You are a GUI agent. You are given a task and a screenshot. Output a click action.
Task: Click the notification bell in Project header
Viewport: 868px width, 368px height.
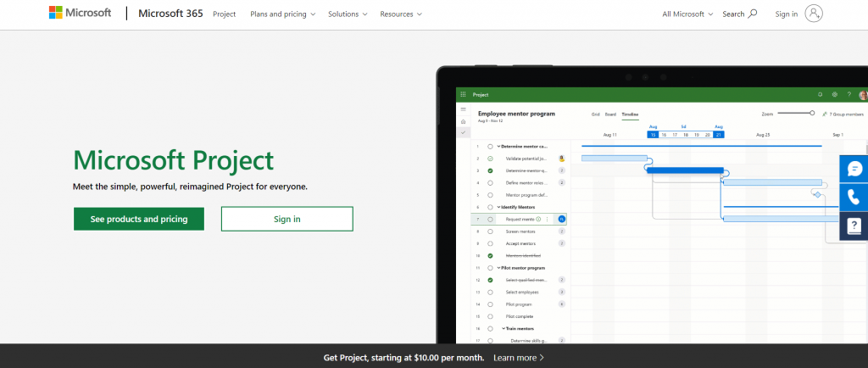tap(820, 95)
